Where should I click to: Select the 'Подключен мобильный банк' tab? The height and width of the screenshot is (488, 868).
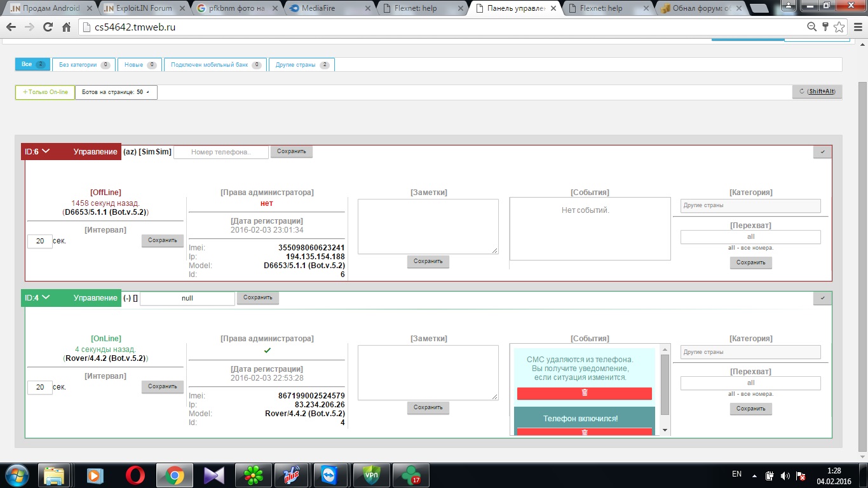click(x=215, y=65)
